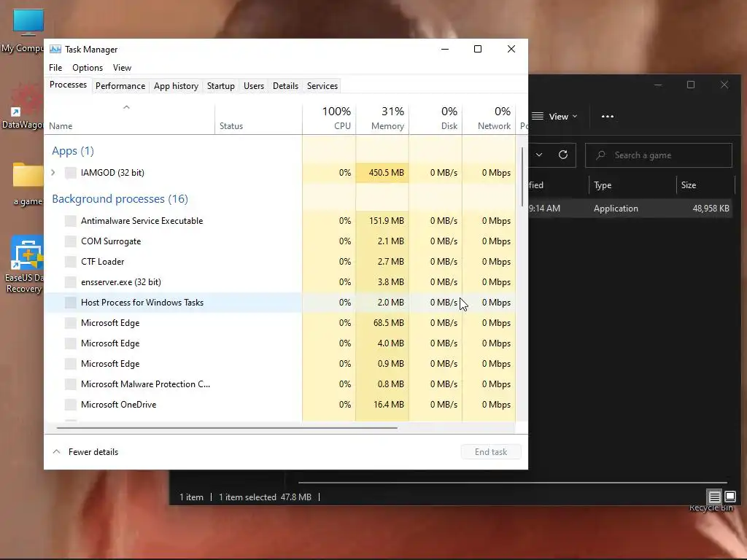Open the three-dots more menu in Explorer
This screenshot has width=747, height=560.
click(x=608, y=116)
